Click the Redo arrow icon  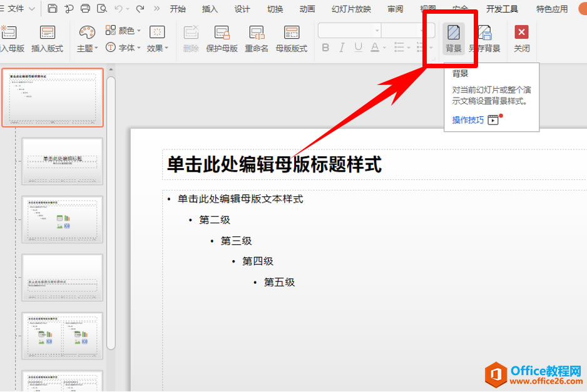(140, 8)
